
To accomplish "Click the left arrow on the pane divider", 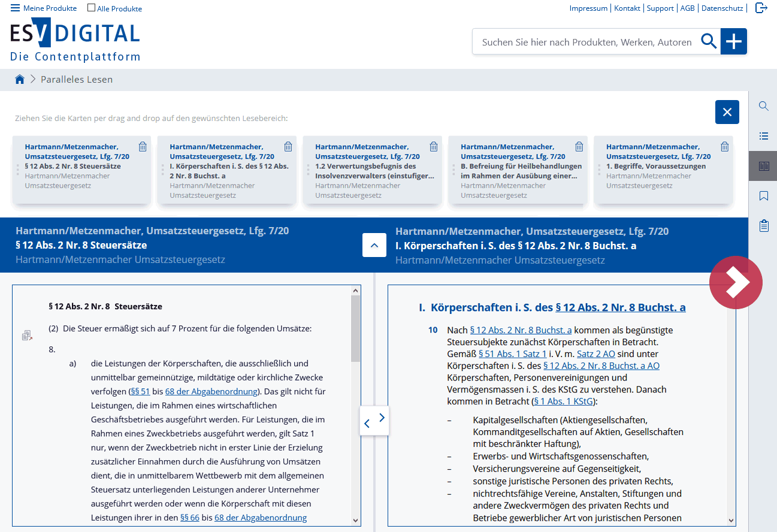I will (367, 424).
